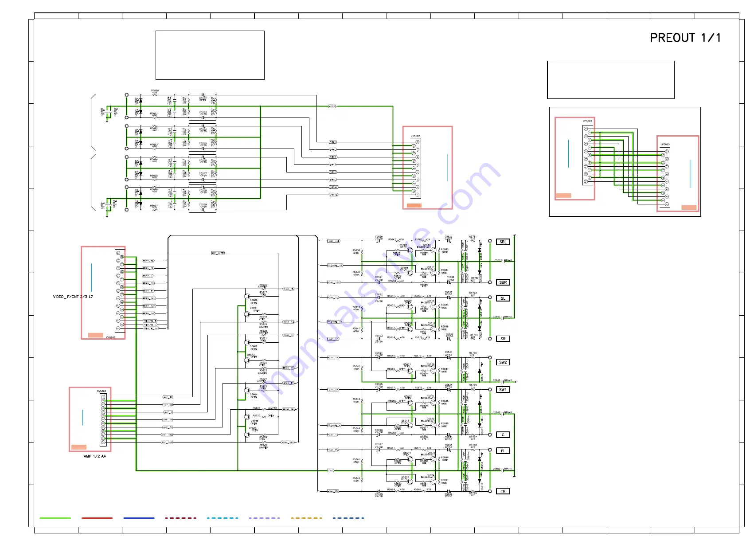Click the PREOUT 1/1 sheet title

(x=685, y=38)
